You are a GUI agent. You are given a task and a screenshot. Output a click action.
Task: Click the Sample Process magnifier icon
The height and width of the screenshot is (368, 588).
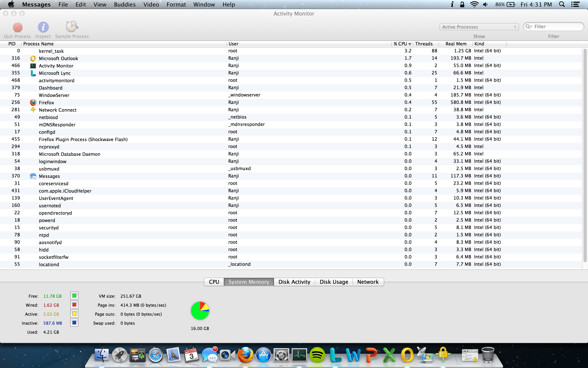(x=72, y=27)
